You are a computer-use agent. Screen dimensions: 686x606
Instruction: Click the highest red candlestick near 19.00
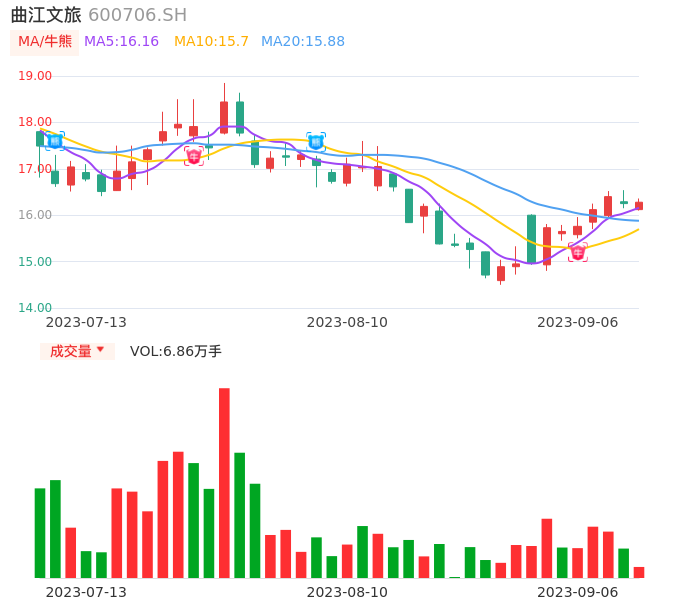[x=224, y=117]
